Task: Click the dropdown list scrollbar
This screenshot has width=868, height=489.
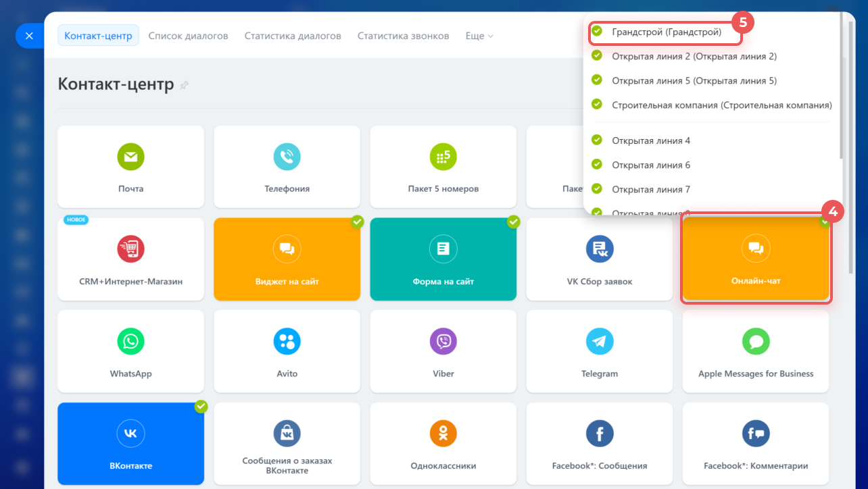Action: pos(840,88)
